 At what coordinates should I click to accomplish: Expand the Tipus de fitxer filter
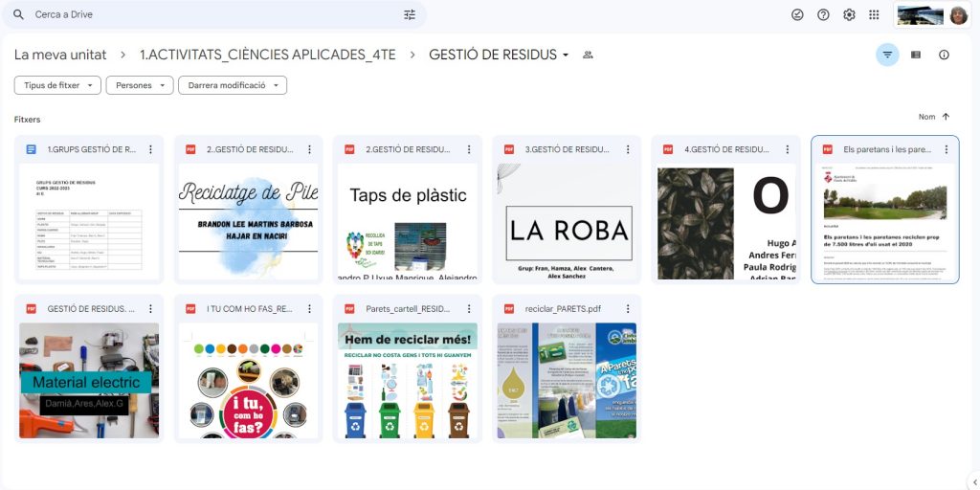(x=57, y=85)
